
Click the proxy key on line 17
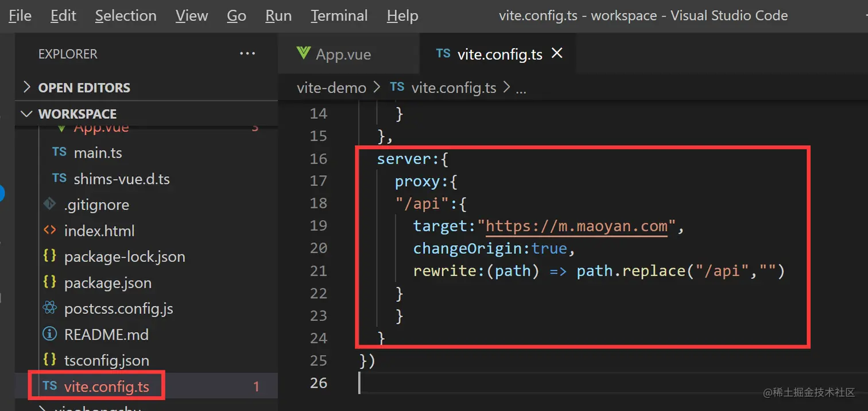pyautogui.click(x=417, y=181)
